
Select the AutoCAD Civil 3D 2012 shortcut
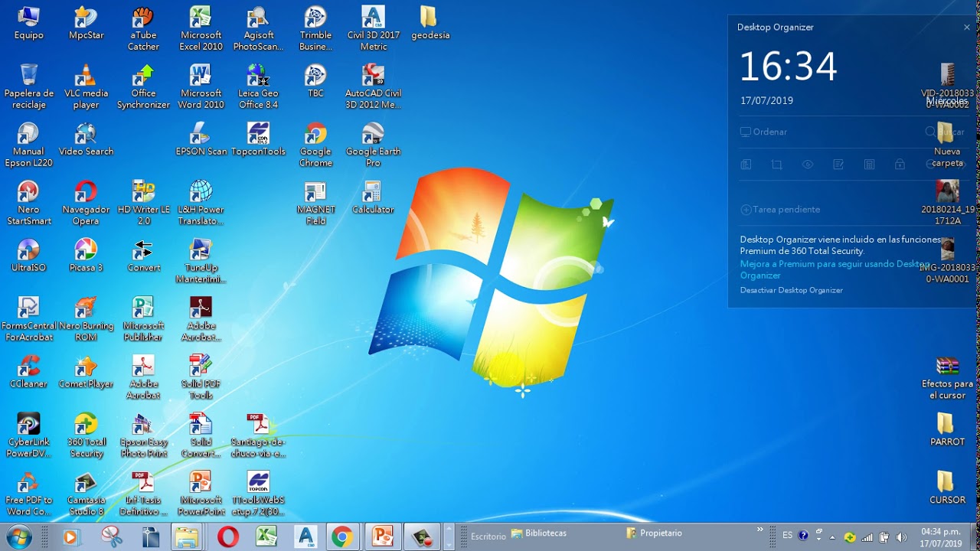(373, 87)
